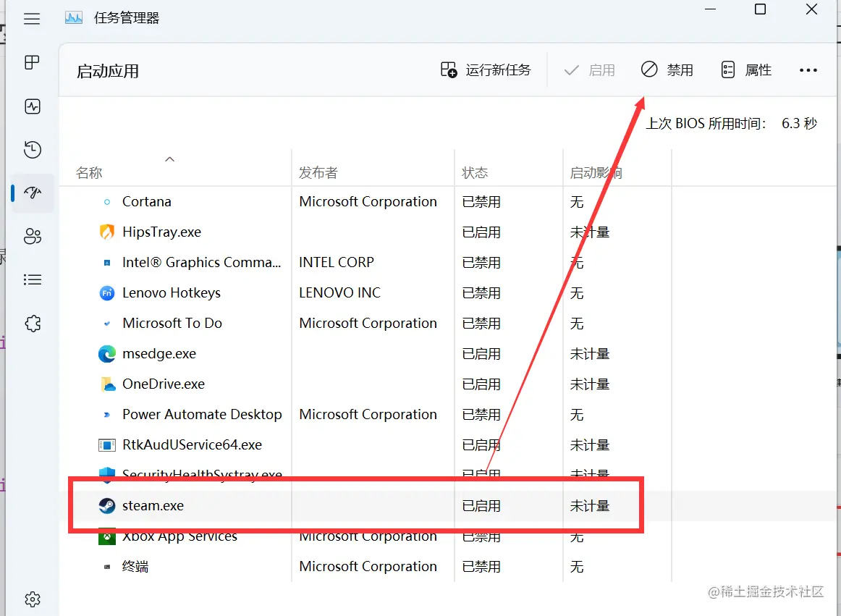Click 已禁用 status of Lenovo Hotkeys
This screenshot has height=616, width=841.
[481, 293]
